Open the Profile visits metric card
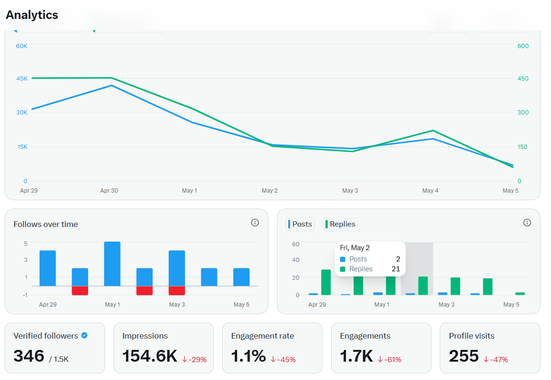This screenshot has height=380, width=551. pos(490,348)
